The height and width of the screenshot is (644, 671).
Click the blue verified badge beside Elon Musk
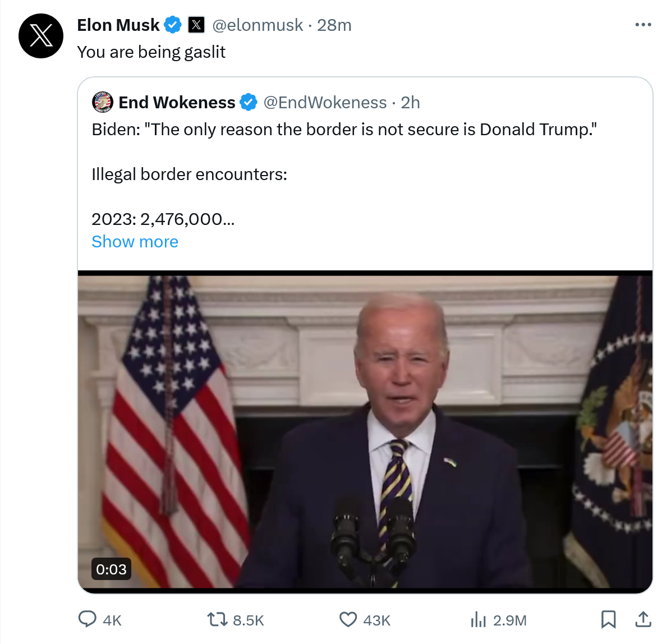173,25
